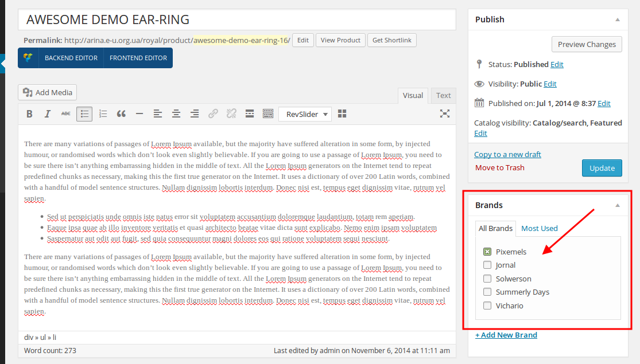Image resolution: width=640 pixels, height=364 pixels.
Task: Copy product to a new draft
Action: [x=507, y=155]
